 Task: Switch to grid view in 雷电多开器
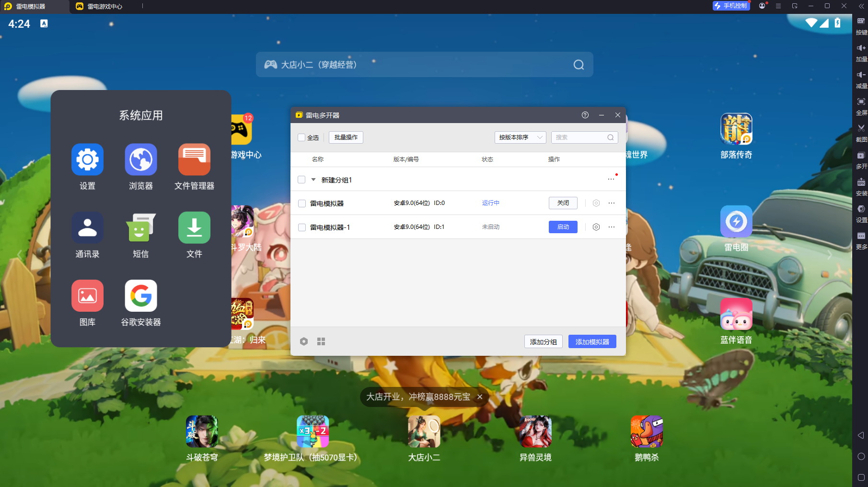point(321,341)
